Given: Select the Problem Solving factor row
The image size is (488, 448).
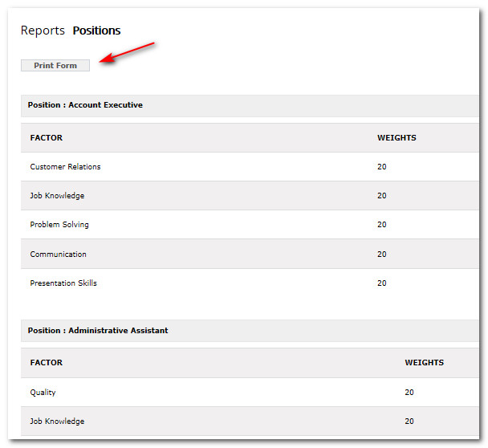Looking at the screenshot, I should click(x=59, y=225).
